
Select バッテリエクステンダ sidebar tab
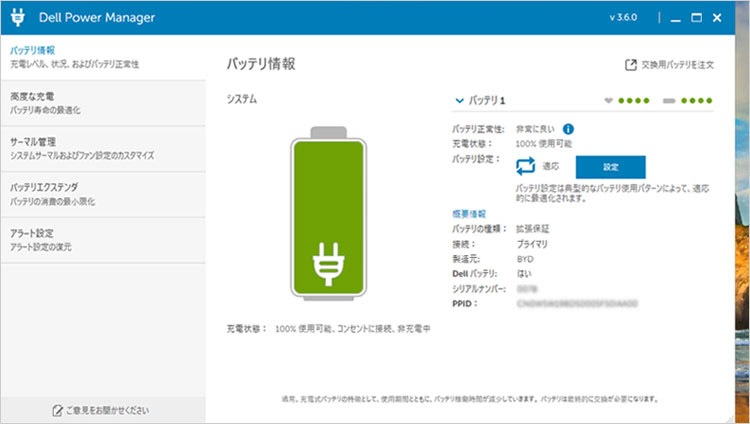pos(103,194)
